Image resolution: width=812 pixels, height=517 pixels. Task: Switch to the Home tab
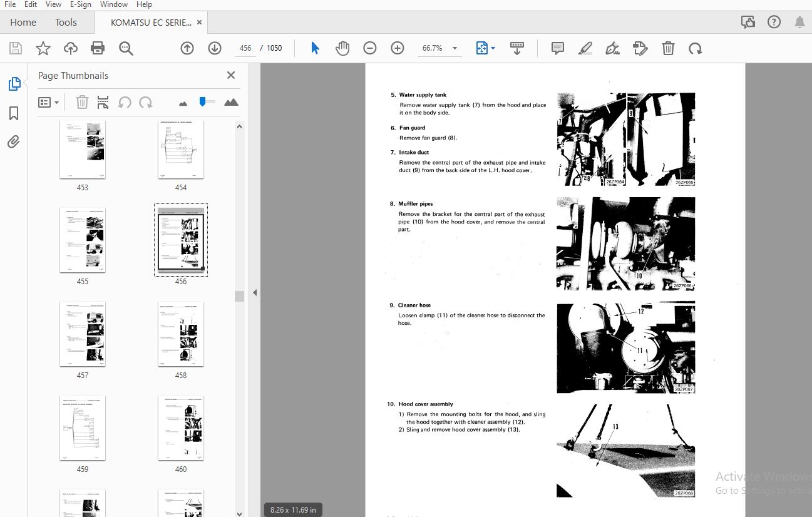coord(23,22)
